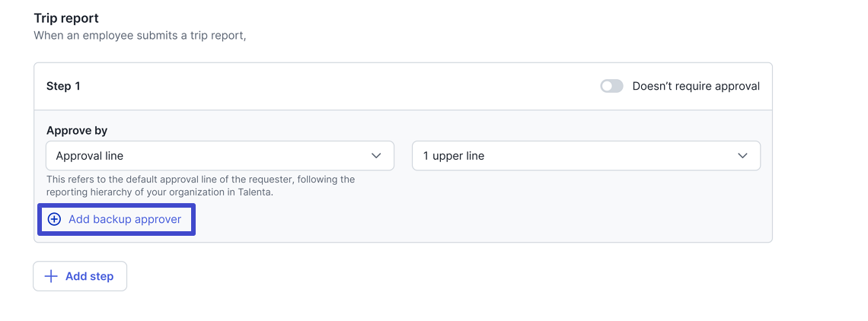Click the Step 1 header label
The width and height of the screenshot is (868, 321).
pos(63,87)
